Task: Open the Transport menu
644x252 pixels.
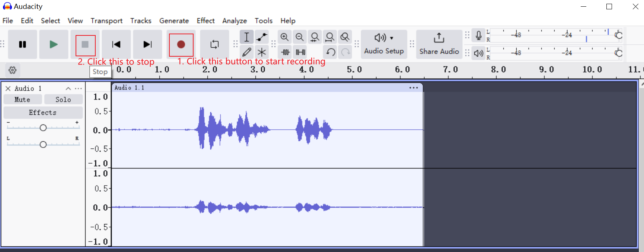Action: pyautogui.click(x=106, y=21)
